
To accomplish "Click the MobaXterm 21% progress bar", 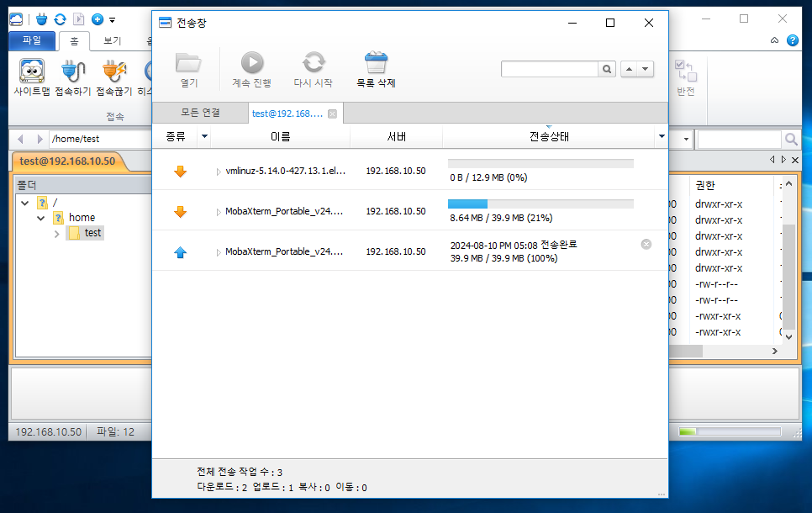I will (x=540, y=204).
